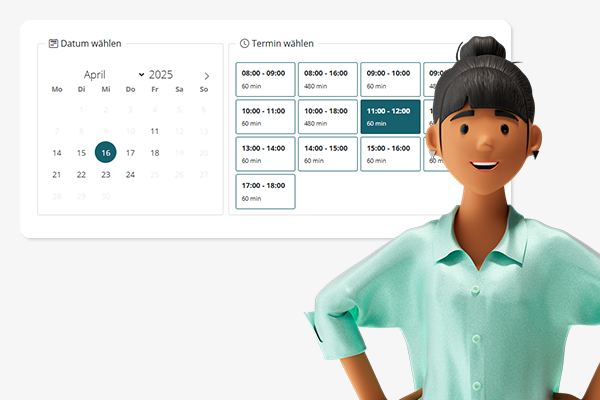The image size is (600, 400).
Task: Pick date 24 in the calendar
Action: point(130,175)
